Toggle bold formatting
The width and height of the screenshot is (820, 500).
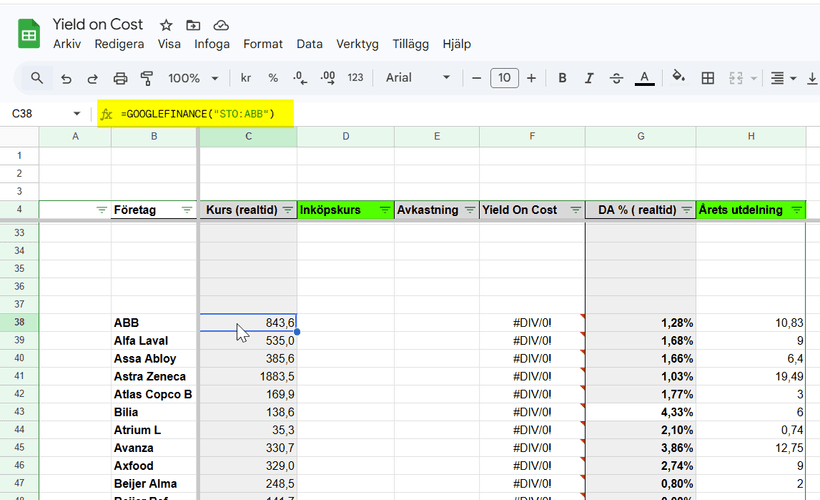click(563, 78)
